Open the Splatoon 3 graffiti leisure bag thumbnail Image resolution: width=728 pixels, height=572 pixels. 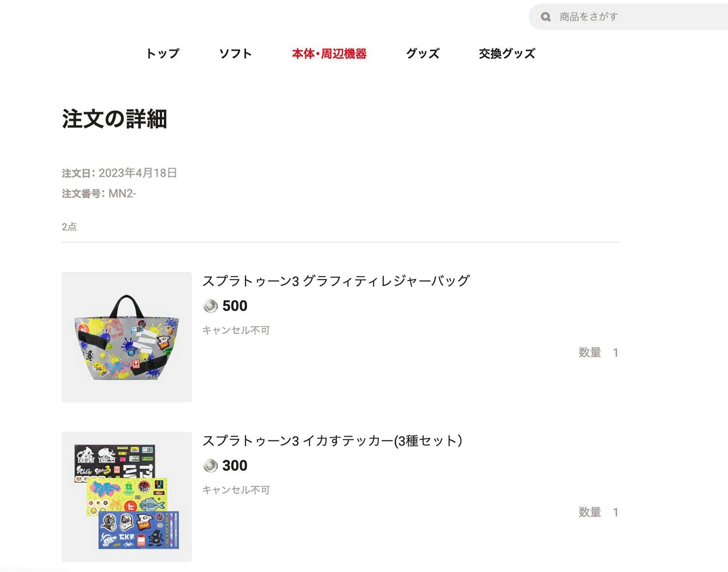127,337
